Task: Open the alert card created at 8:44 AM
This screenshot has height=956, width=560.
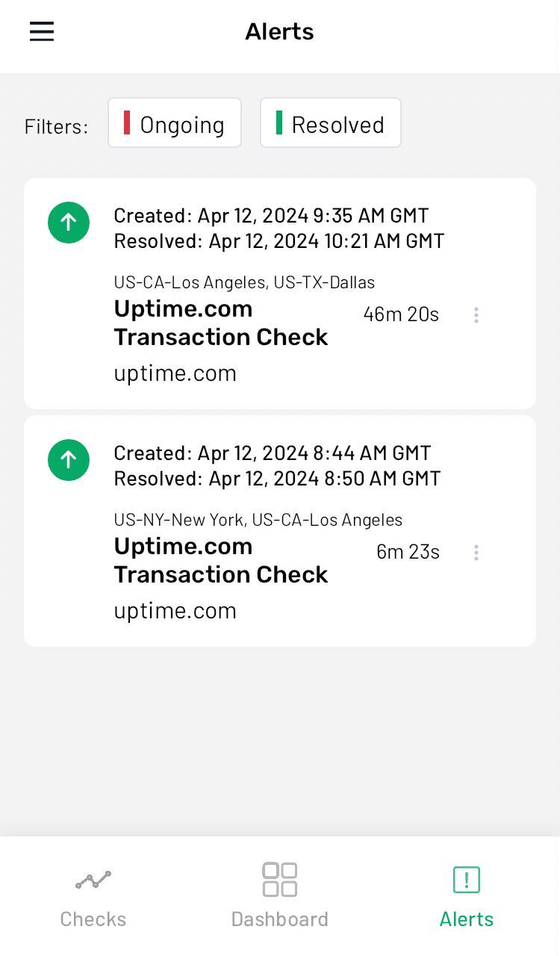Action: (279, 530)
